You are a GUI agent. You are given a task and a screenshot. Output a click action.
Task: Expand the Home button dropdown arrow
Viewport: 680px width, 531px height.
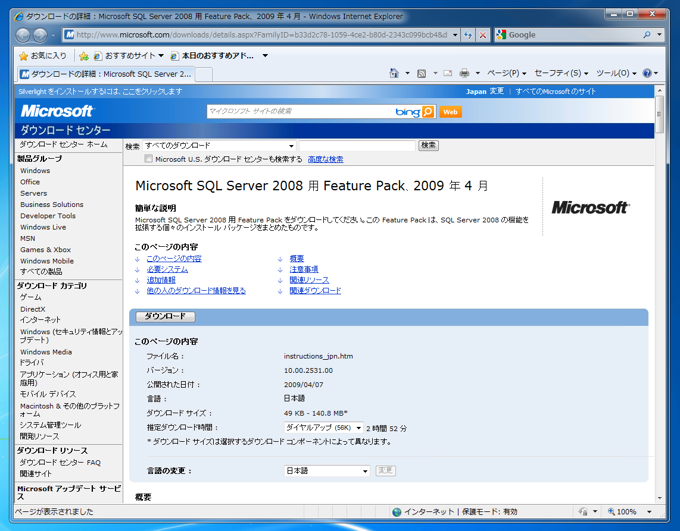(407, 73)
